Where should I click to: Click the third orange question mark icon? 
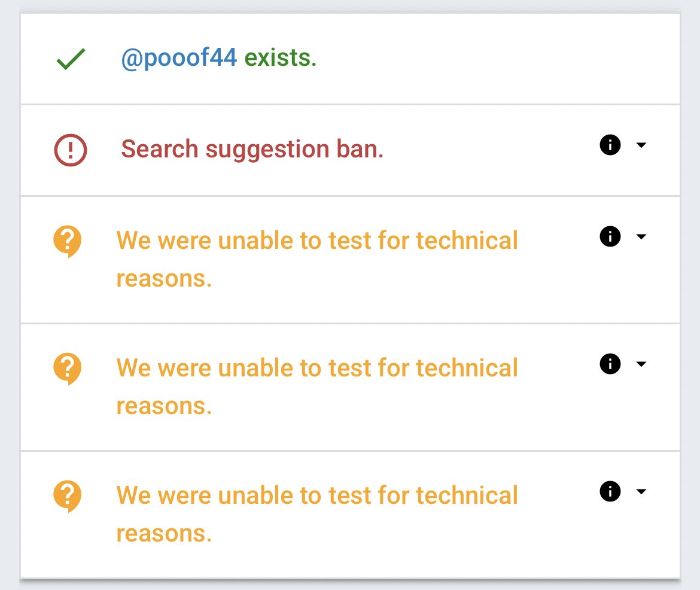coord(68,496)
